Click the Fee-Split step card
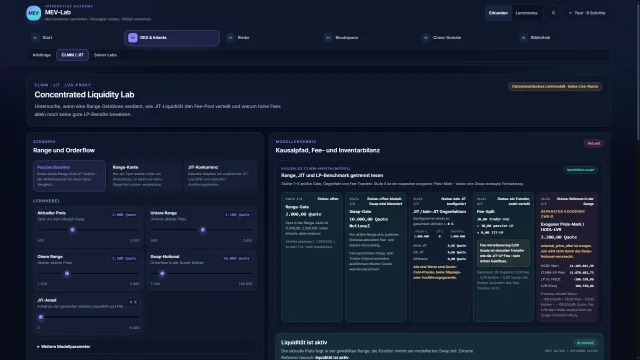This screenshot has width=640, height=360. click(x=503, y=257)
